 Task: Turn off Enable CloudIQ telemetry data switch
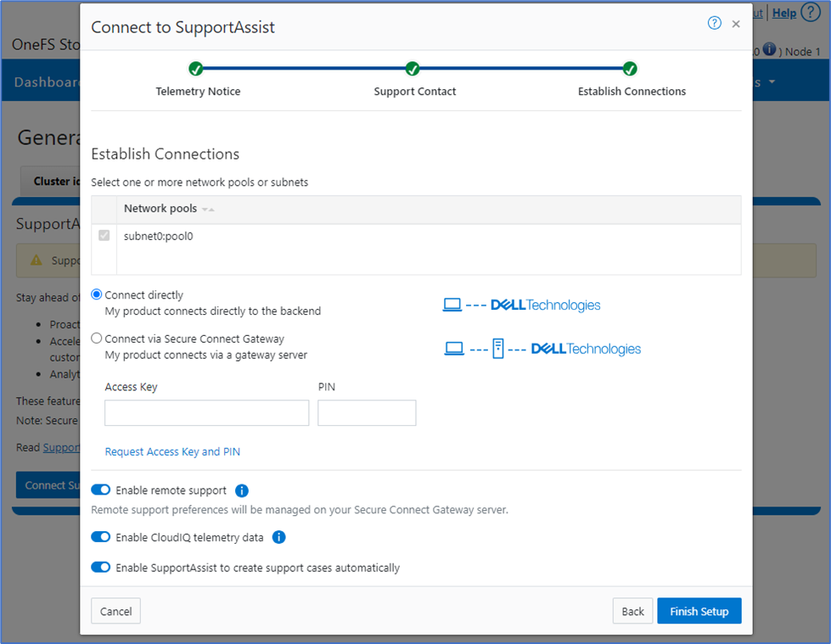tap(101, 537)
